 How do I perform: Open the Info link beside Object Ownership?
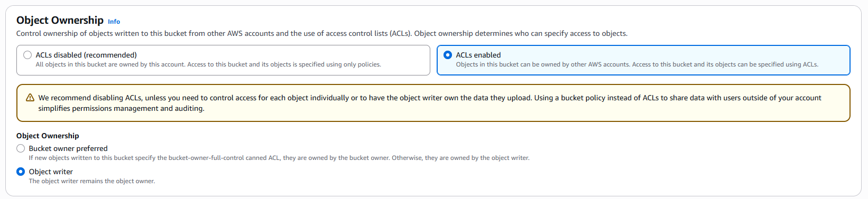[x=114, y=22]
